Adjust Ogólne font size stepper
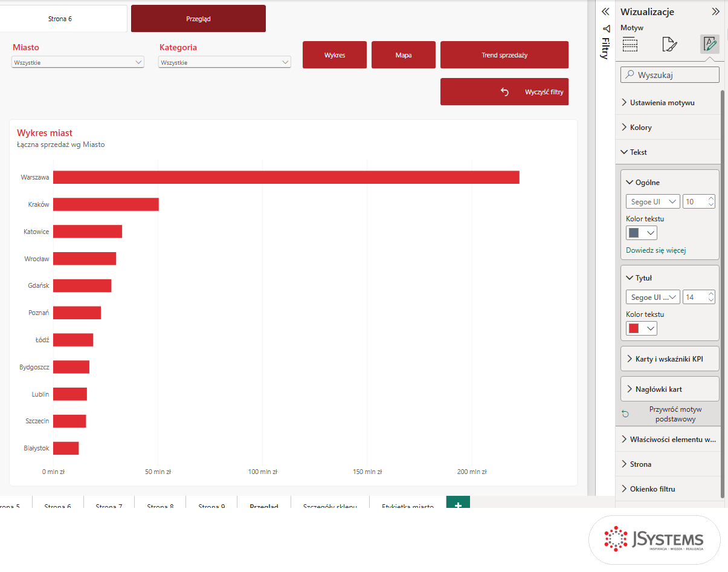728x572 pixels. pos(711,202)
